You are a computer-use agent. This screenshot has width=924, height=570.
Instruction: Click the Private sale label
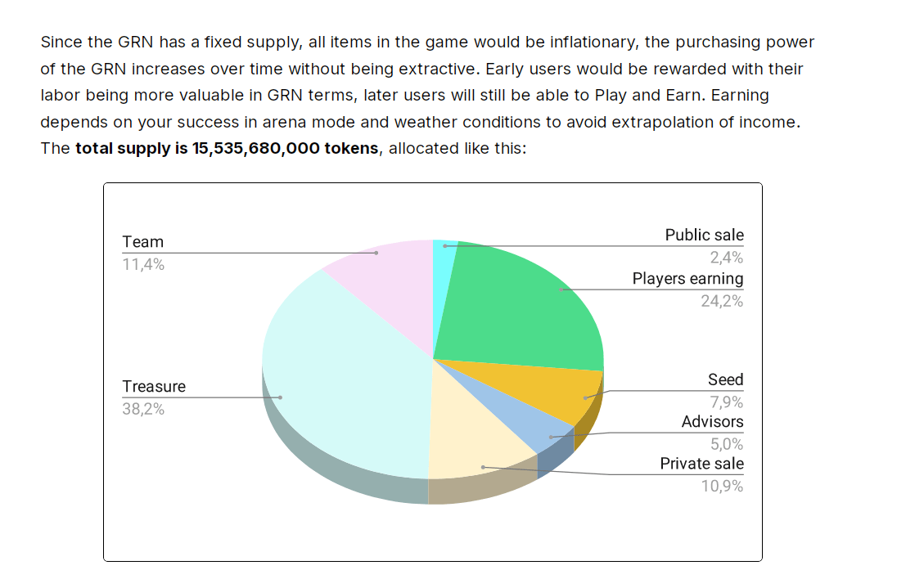702,464
